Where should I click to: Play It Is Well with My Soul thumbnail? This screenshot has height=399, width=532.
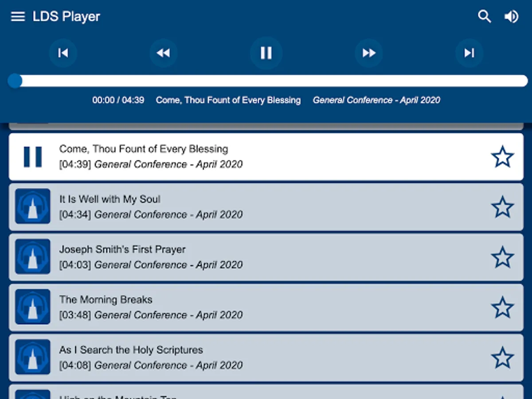tap(33, 207)
